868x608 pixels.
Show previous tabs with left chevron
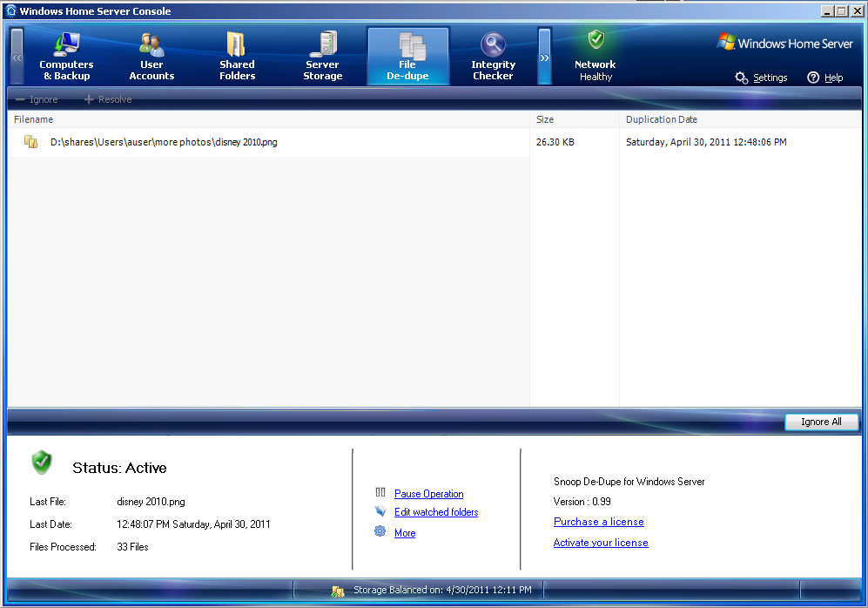tap(17, 57)
